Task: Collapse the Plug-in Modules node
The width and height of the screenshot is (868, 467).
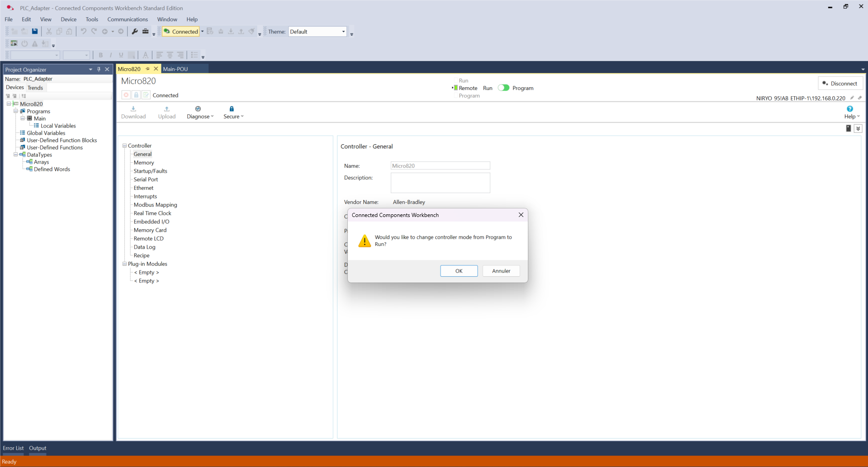Action: [124, 264]
